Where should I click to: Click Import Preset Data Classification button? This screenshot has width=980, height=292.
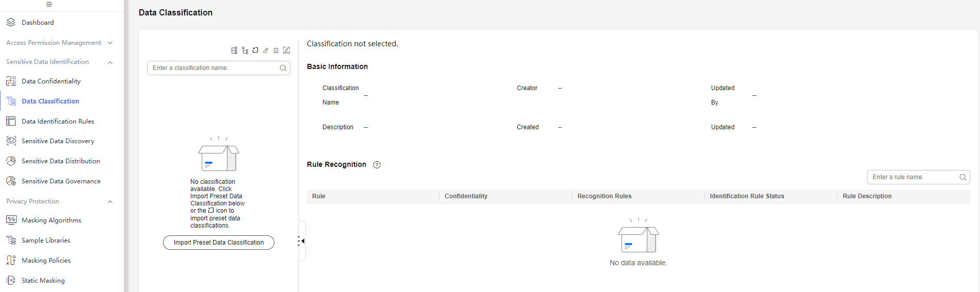(219, 243)
